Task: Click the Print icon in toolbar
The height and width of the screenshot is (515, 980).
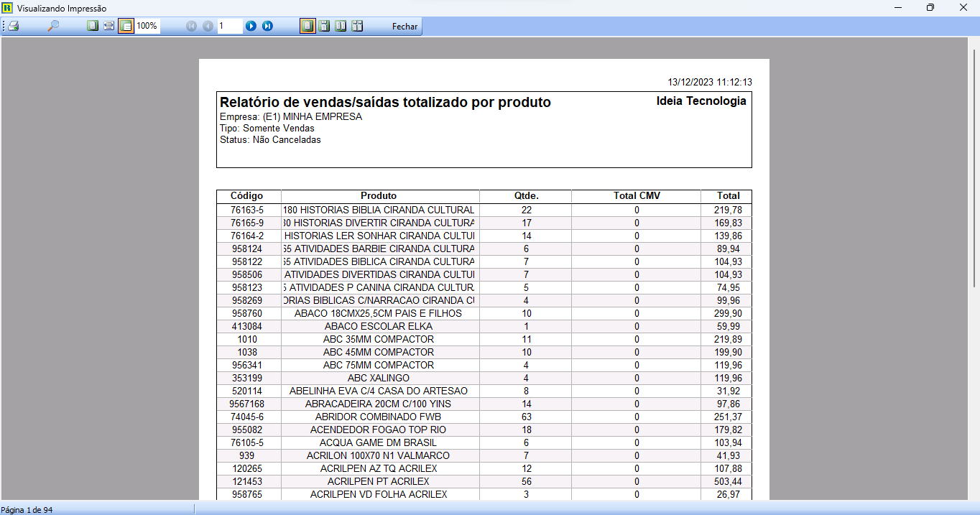Action: (x=14, y=26)
